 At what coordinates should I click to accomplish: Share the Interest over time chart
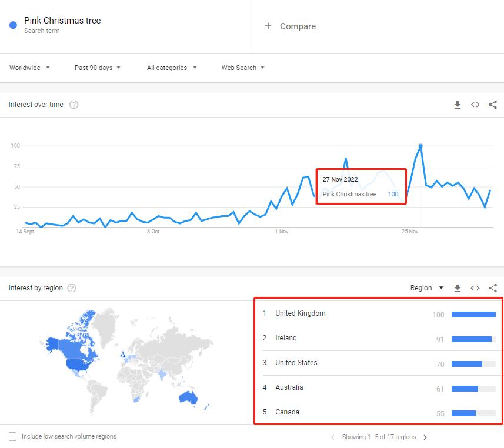(x=493, y=105)
